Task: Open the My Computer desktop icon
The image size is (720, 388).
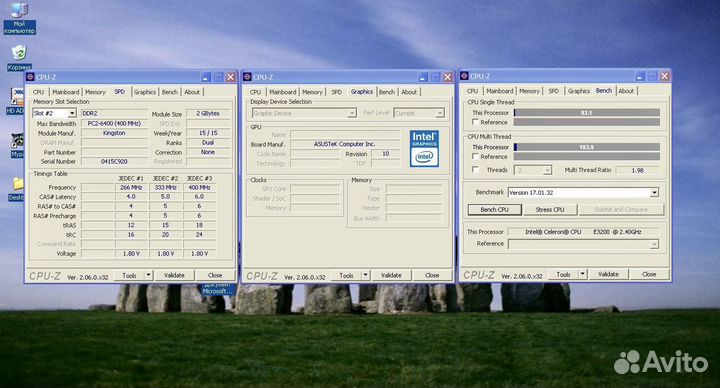Action: (19, 18)
